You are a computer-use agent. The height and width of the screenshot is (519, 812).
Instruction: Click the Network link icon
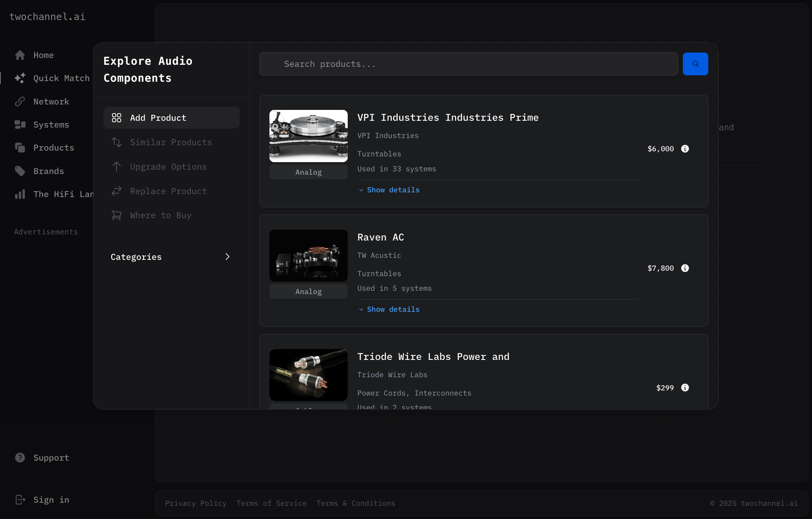click(20, 101)
